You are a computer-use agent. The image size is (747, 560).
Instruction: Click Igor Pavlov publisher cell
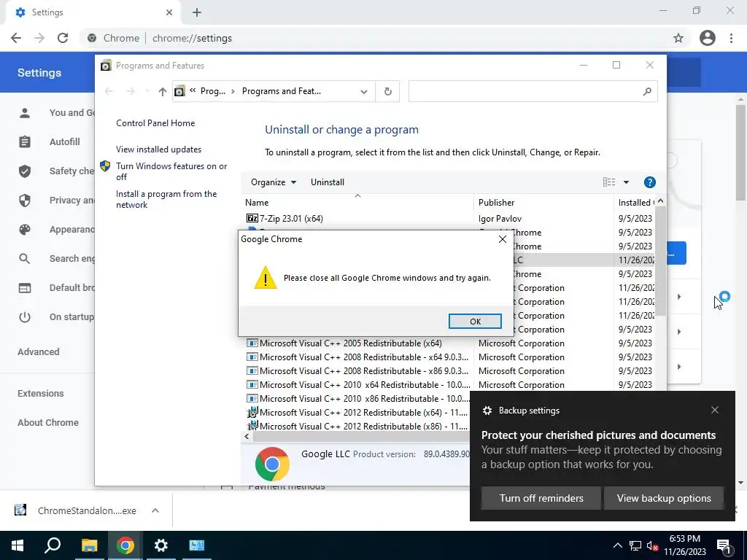pyautogui.click(x=500, y=219)
